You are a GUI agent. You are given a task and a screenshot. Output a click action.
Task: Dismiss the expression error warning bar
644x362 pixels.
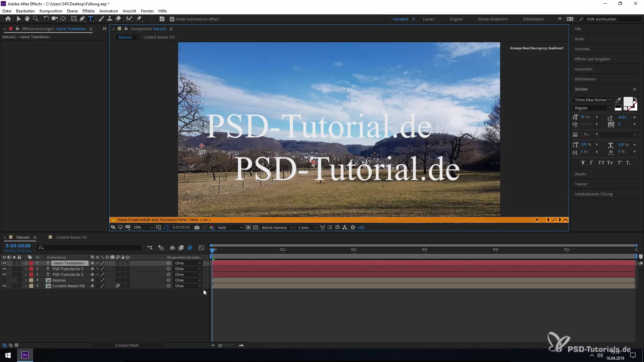[x=537, y=220]
